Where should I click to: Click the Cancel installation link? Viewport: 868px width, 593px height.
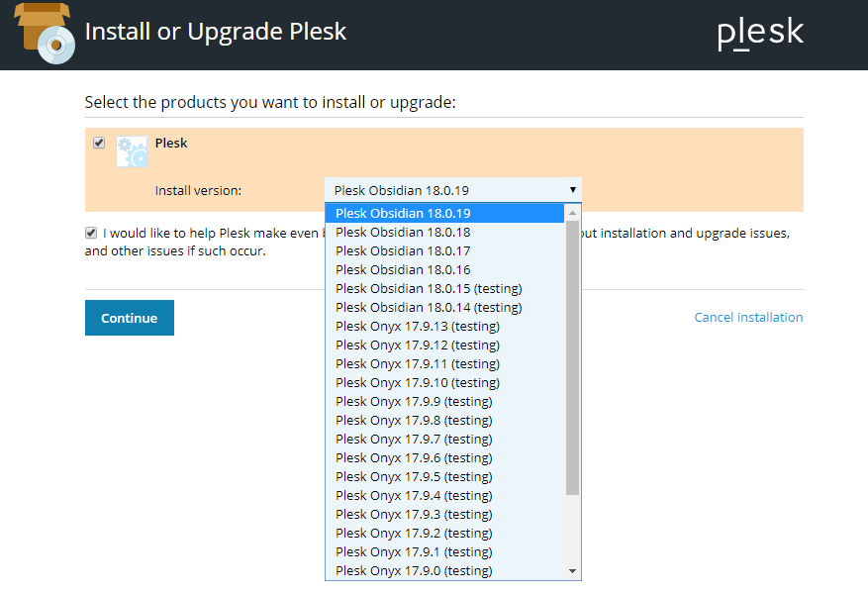tap(748, 318)
